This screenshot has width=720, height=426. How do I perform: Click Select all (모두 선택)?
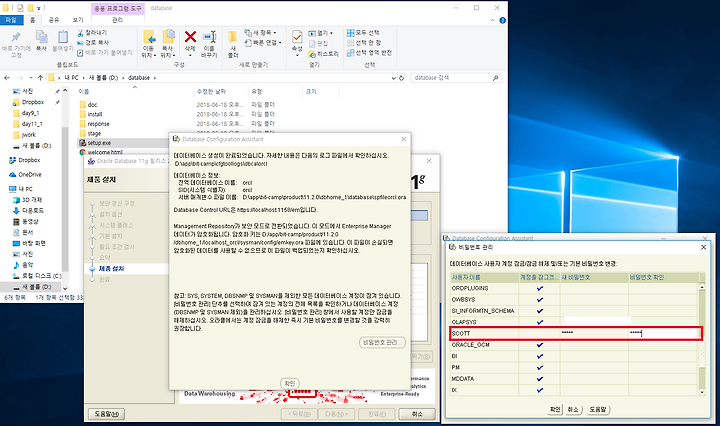point(363,33)
